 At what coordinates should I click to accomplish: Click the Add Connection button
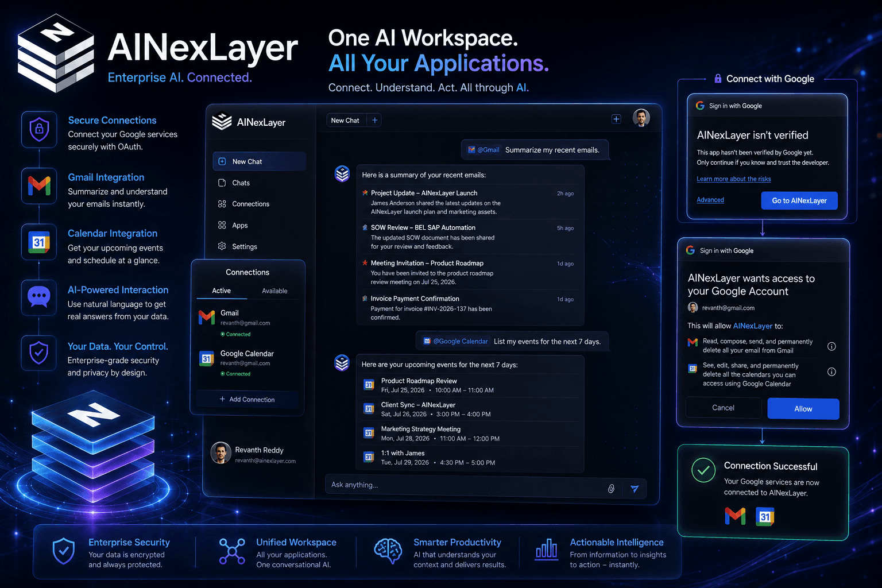point(247,399)
